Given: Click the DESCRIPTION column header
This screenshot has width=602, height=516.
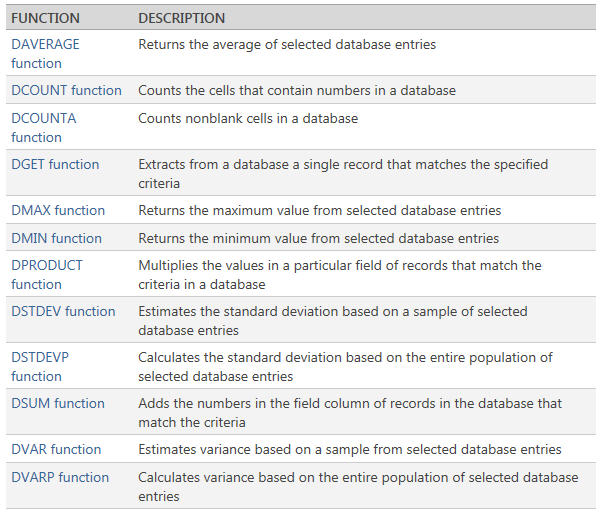Looking at the screenshot, I should (182, 18).
